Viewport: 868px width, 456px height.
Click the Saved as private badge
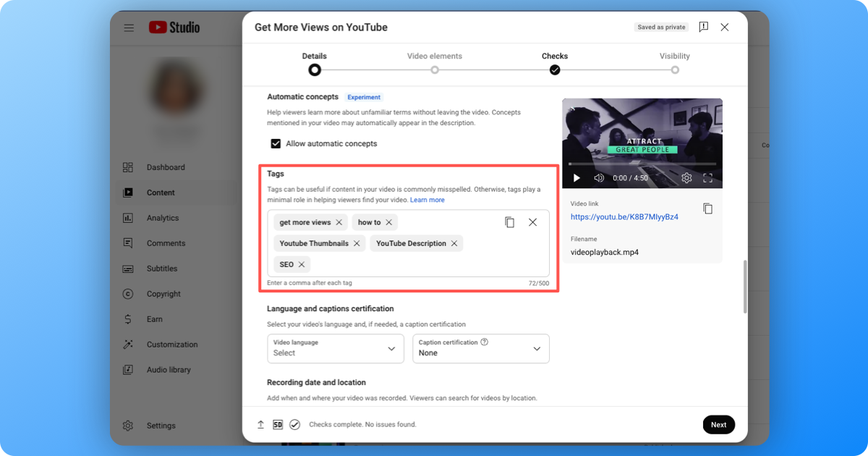(x=661, y=27)
